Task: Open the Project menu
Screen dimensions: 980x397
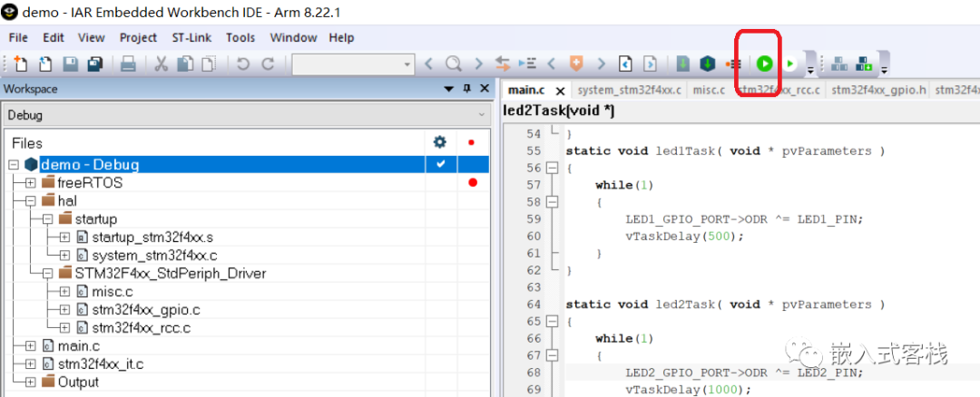Action: tap(138, 38)
